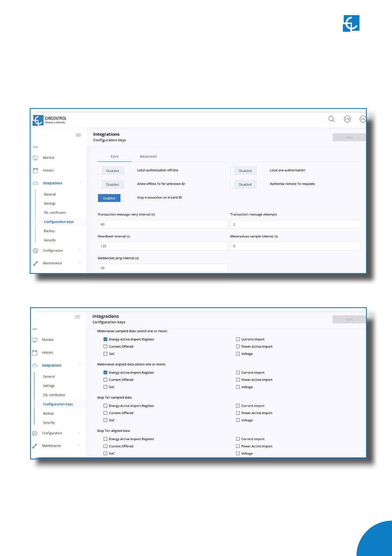This screenshot has width=392, height=556.
Task: Click the Historic calendar icon in the upper sidebar
Action: (x=35, y=170)
